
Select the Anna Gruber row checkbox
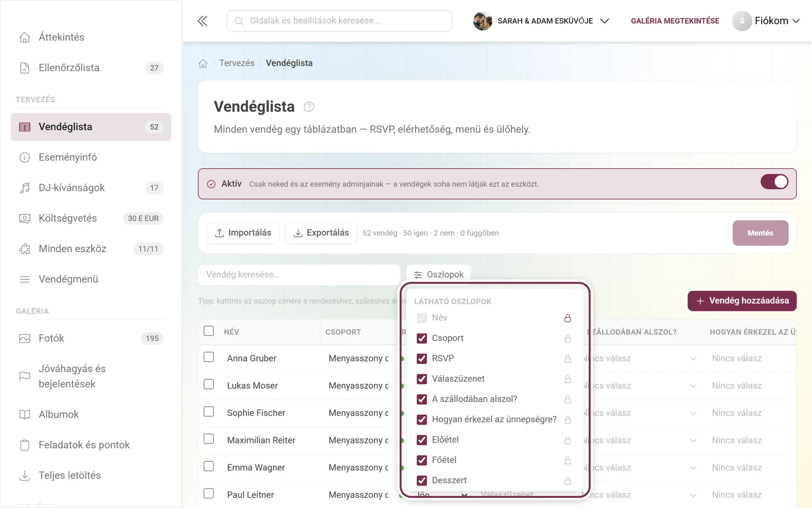click(209, 357)
